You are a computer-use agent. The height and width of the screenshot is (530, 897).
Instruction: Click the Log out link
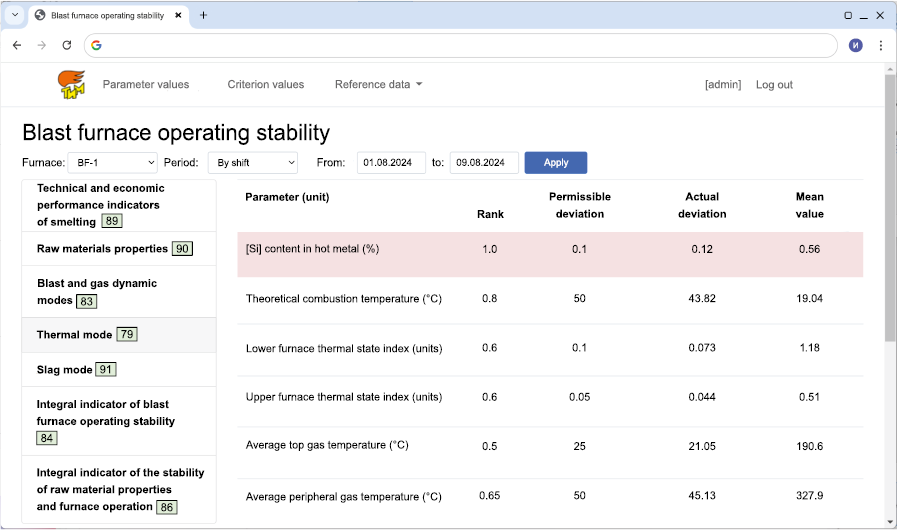click(x=774, y=85)
